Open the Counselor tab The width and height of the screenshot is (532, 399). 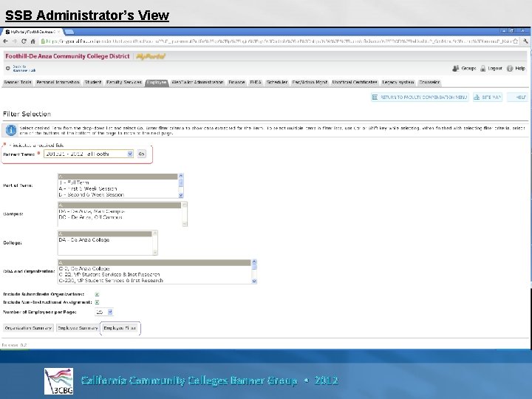429,83
